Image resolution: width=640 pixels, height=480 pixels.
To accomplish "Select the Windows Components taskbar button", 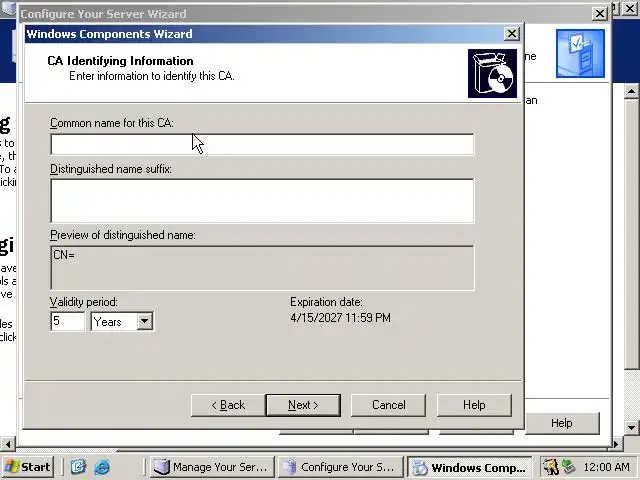I will 470,467.
